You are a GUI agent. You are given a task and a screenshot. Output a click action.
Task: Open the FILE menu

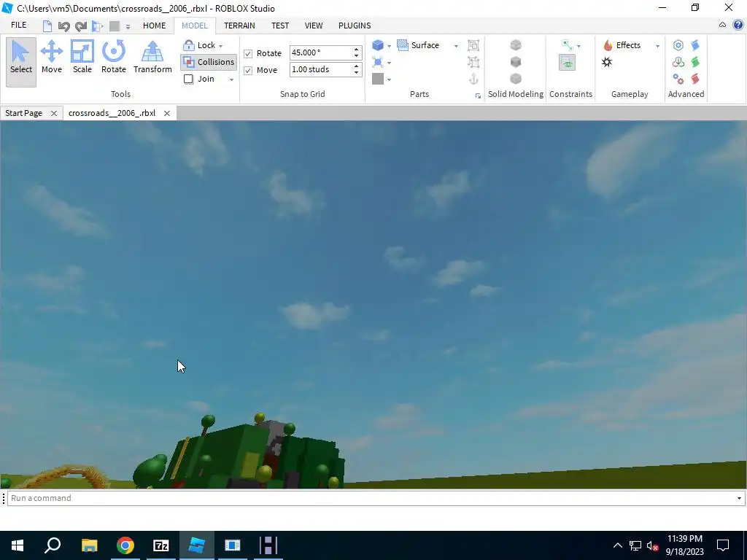pos(18,26)
